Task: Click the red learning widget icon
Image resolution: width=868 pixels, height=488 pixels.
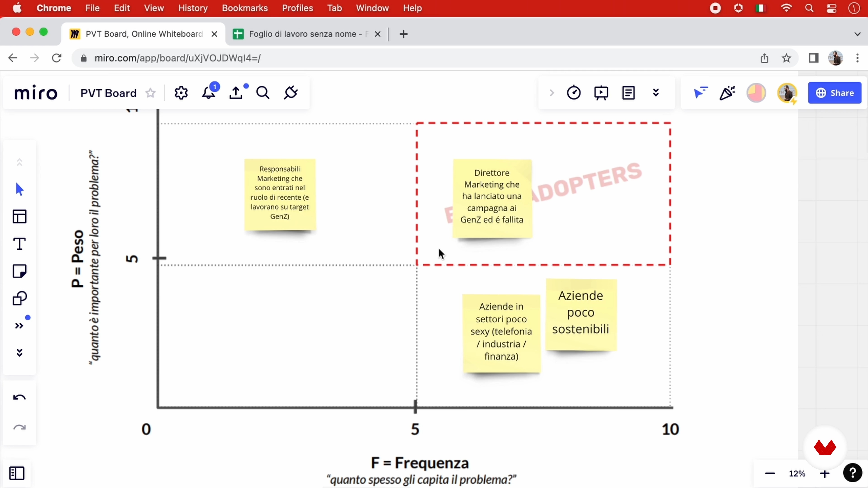Action: pyautogui.click(x=825, y=448)
